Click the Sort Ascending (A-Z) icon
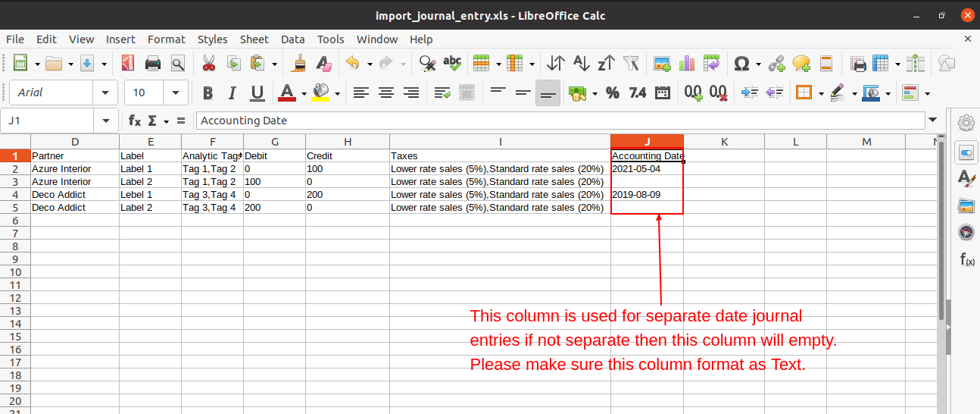This screenshot has height=414, width=980. click(582, 63)
